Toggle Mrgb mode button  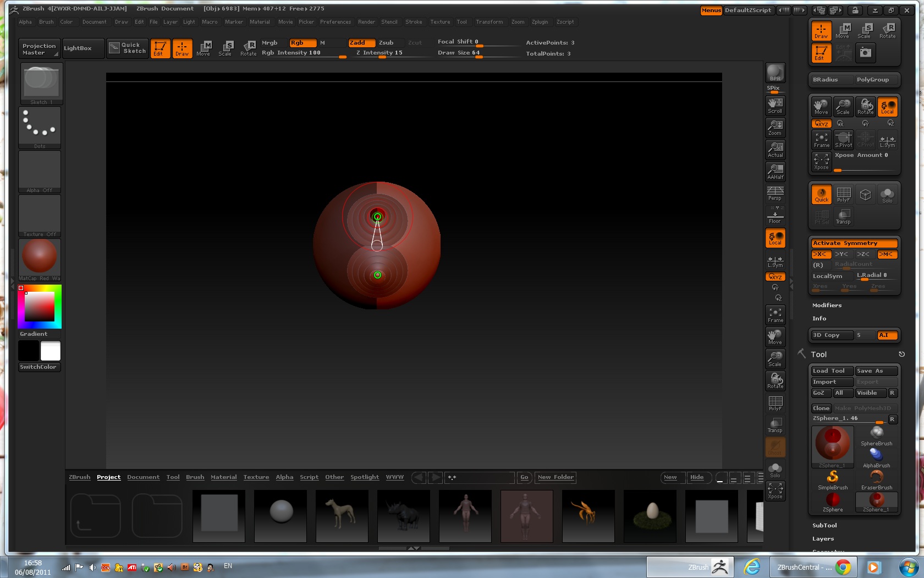pyautogui.click(x=274, y=43)
